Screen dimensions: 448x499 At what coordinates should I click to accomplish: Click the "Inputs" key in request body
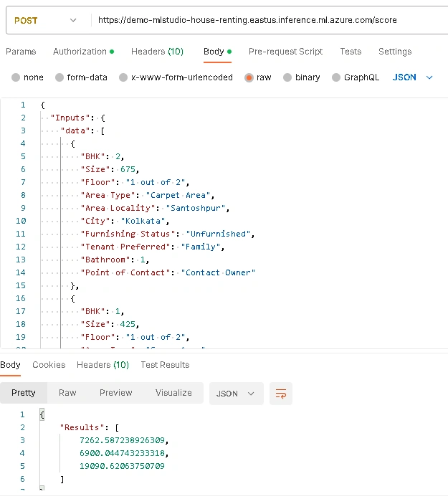(70, 118)
